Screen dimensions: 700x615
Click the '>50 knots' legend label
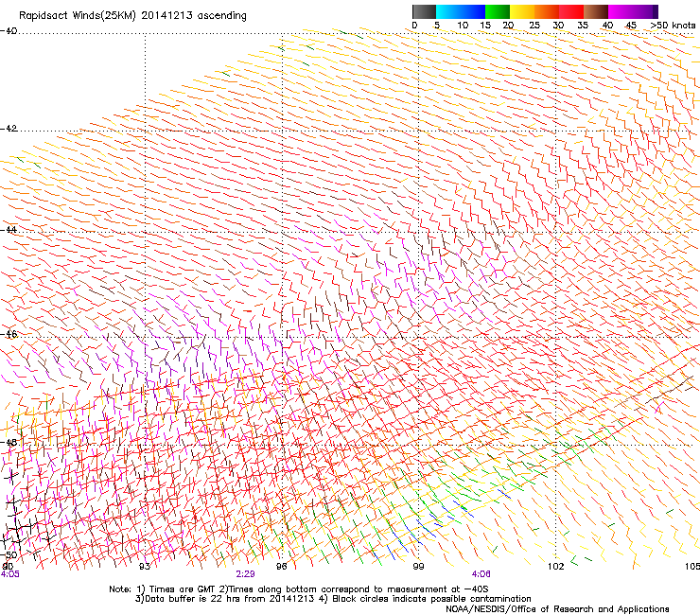(674, 26)
